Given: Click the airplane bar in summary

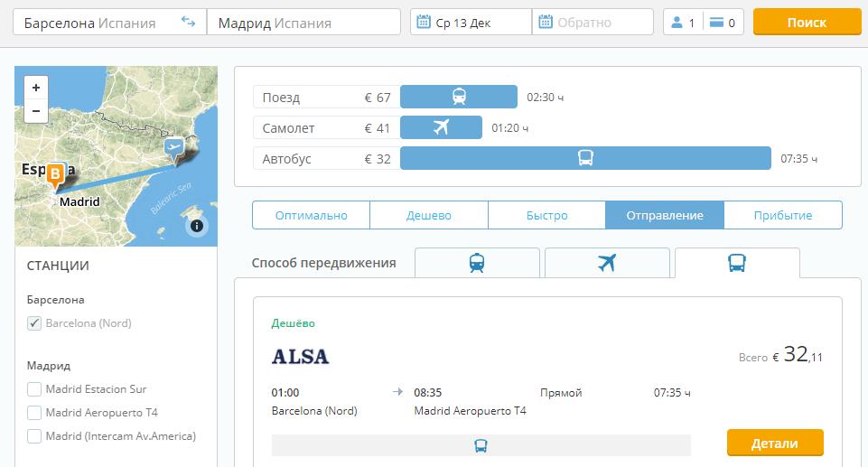Looking at the screenshot, I should tap(441, 128).
